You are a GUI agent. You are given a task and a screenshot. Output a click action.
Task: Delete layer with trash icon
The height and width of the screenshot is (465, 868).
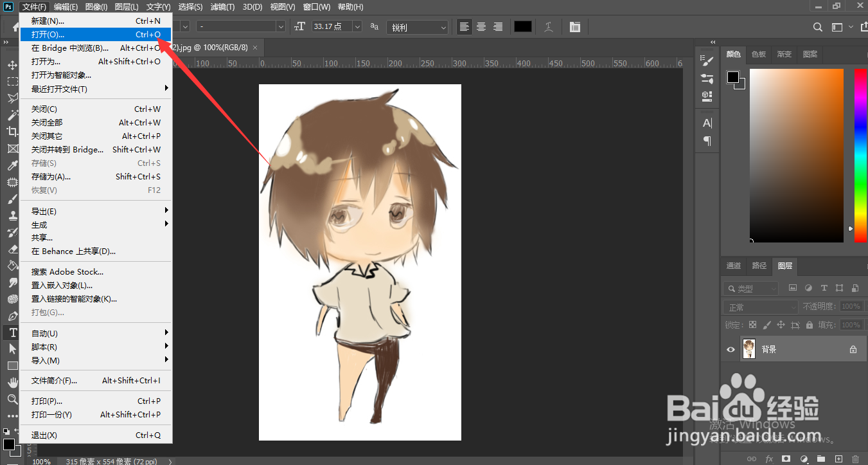[855, 459]
